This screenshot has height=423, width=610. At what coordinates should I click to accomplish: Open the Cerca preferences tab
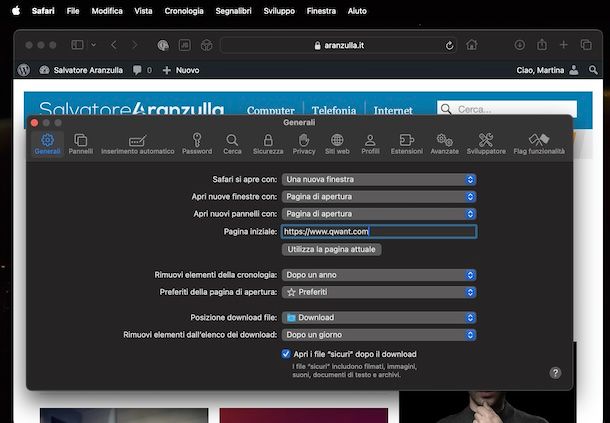[232, 144]
